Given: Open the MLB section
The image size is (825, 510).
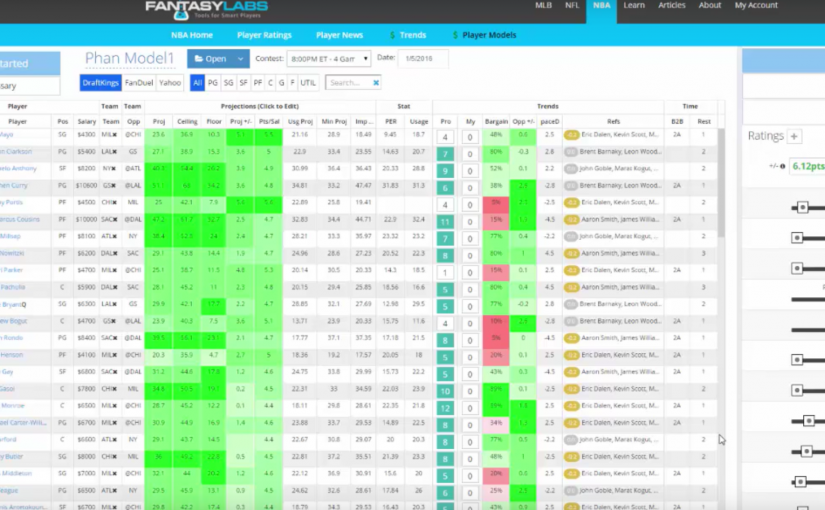Looking at the screenshot, I should pyautogui.click(x=543, y=5).
